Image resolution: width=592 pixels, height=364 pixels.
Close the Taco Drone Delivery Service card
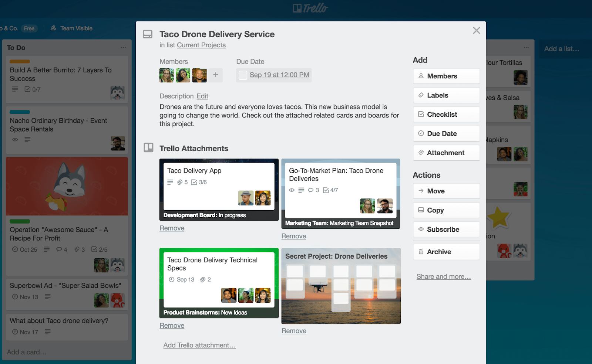coord(476,31)
